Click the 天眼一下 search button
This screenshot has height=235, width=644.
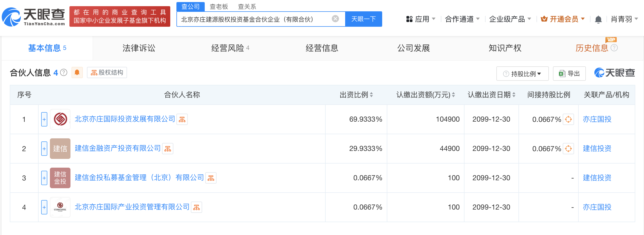pyautogui.click(x=363, y=19)
